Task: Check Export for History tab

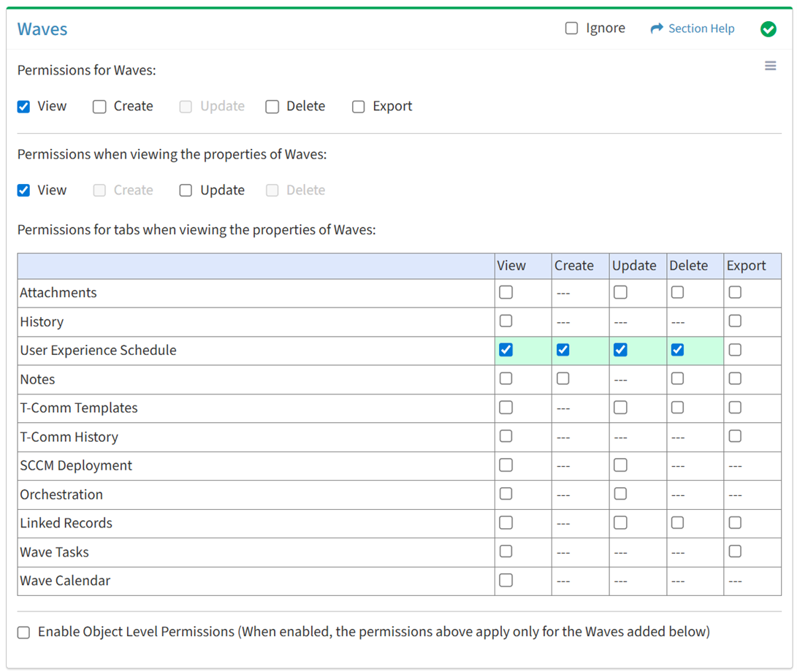Action: tap(735, 321)
